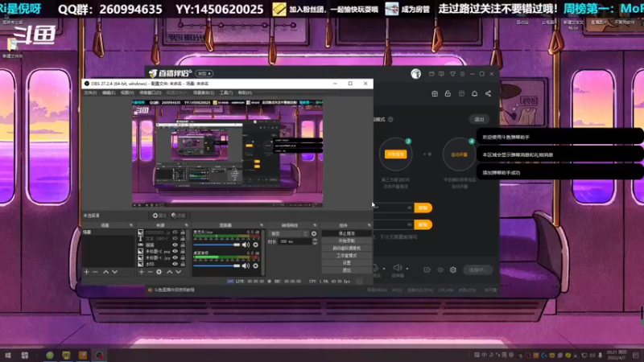Toggle visibility of the 文本 text source
Image resolution: width=644 pixels, height=362 pixels.
click(x=175, y=238)
